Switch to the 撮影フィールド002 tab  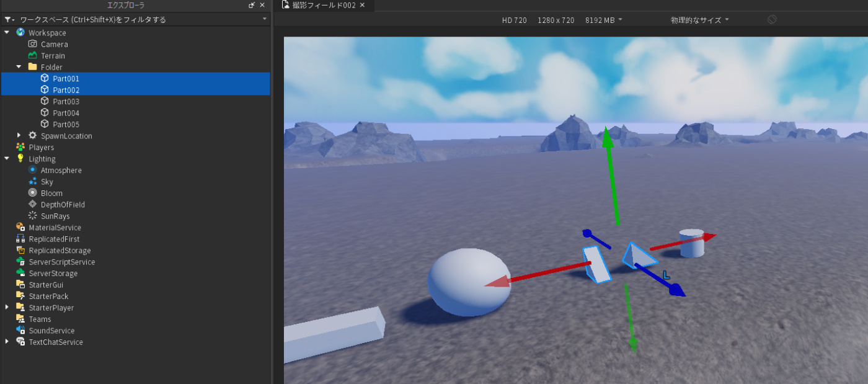(x=324, y=5)
